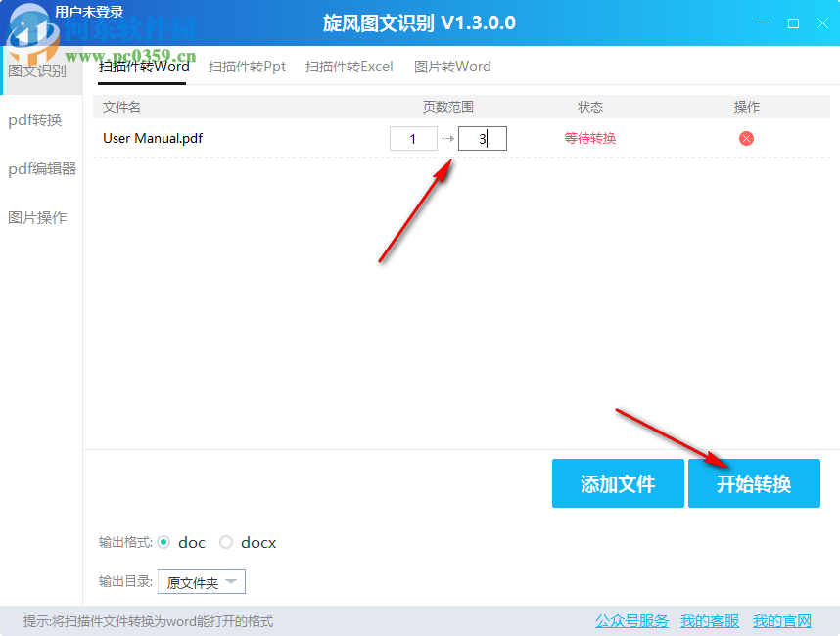Switch to the 扫描件转Ppt tab
Screen dimensions: 840x636
point(246,67)
